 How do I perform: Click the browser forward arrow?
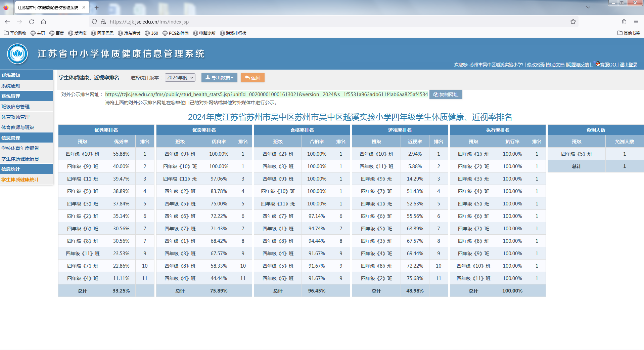[x=19, y=22]
